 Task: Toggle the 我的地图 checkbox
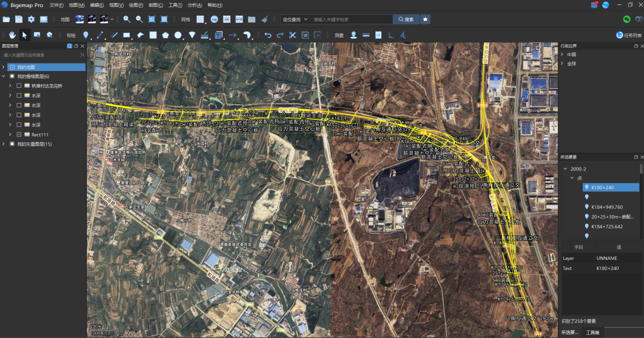tap(12, 67)
